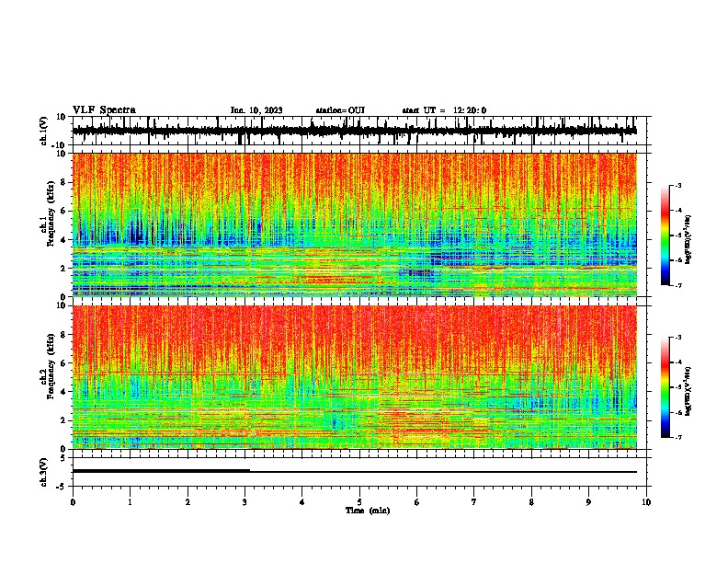Click the "-3" value atop ch.1 color bar
The width and height of the screenshot is (728, 563).
tap(678, 185)
